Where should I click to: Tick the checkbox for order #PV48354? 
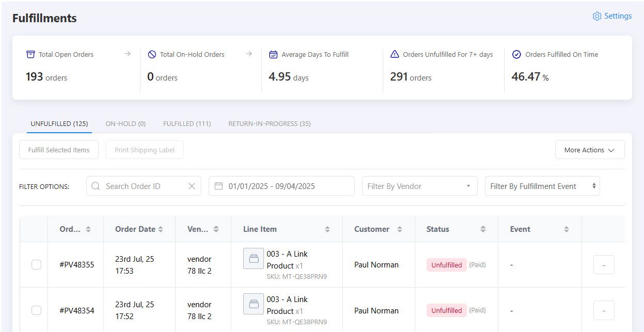[x=36, y=310]
